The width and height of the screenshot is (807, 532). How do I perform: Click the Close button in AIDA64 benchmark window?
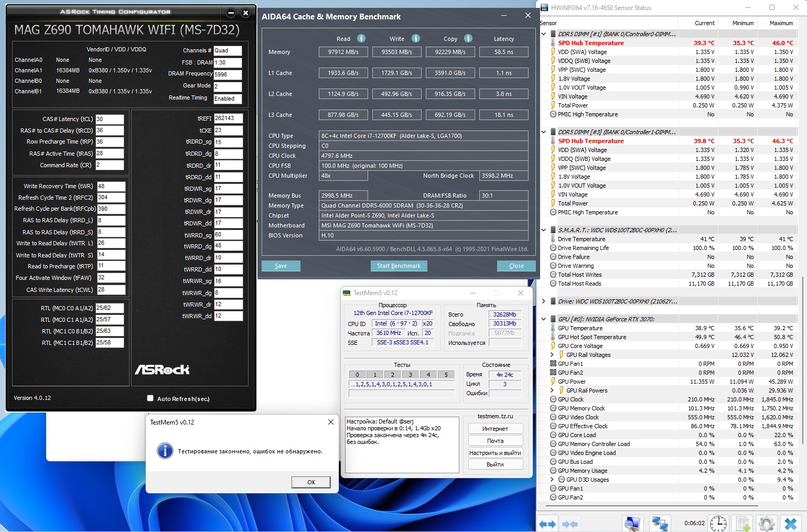pyautogui.click(x=517, y=266)
